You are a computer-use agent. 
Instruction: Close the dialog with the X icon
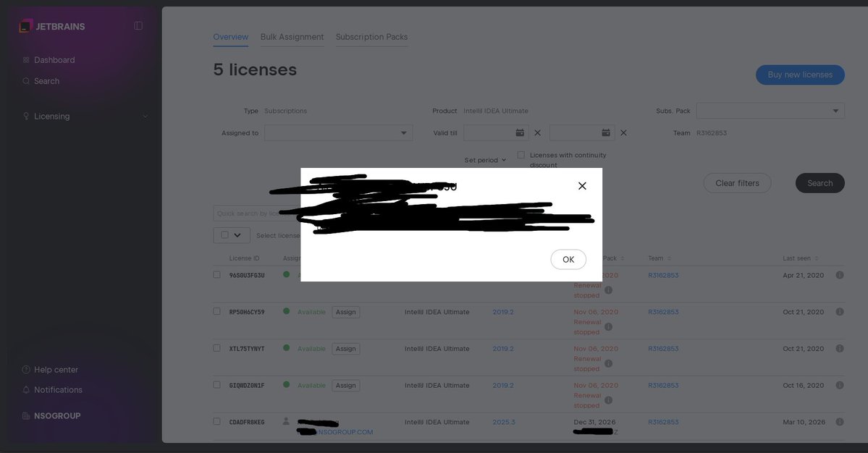pos(582,186)
